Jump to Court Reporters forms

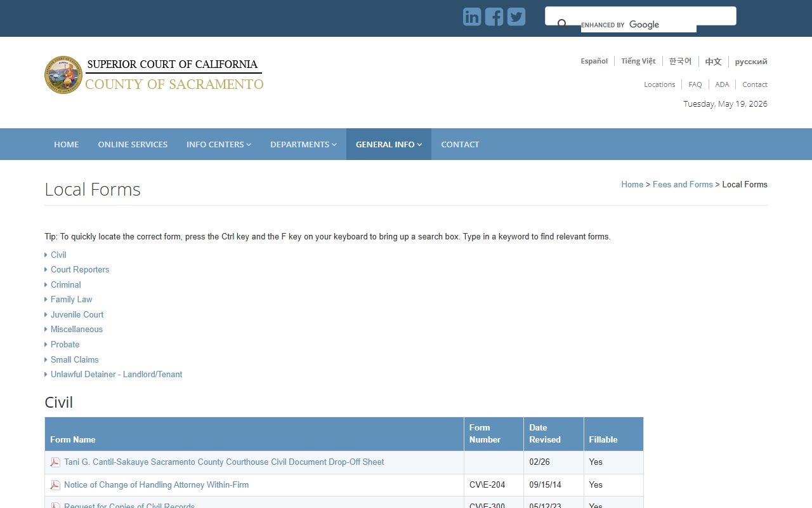tap(80, 269)
